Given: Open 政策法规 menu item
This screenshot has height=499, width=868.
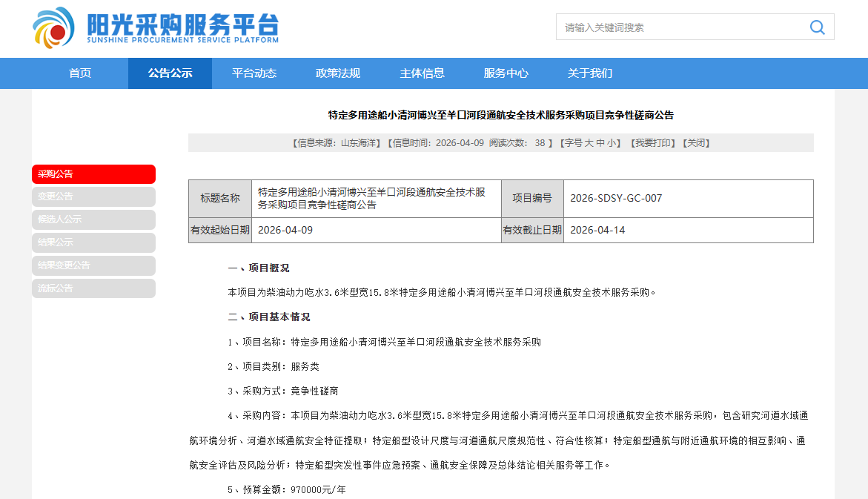Looking at the screenshot, I should [x=338, y=73].
